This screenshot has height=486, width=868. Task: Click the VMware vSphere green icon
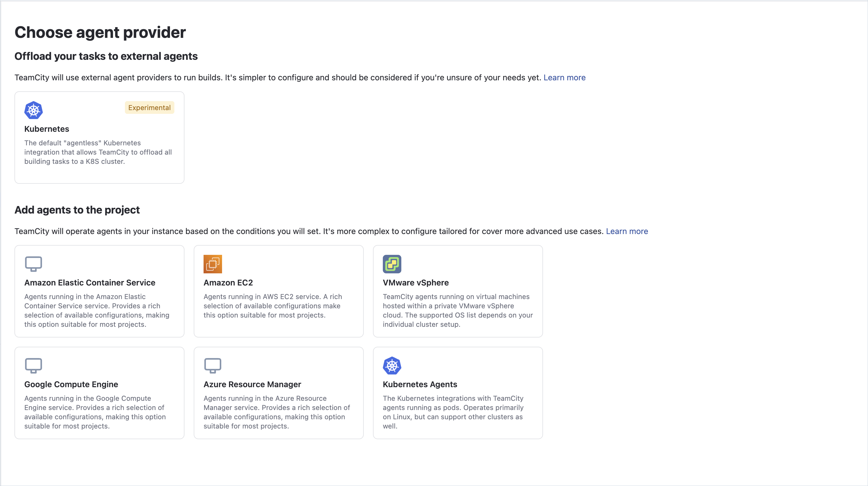pos(392,264)
